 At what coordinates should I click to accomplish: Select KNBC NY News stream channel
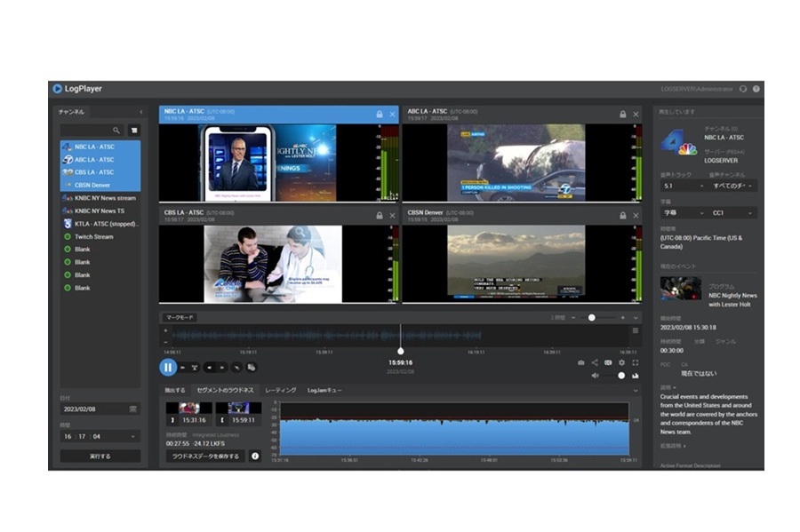[100, 198]
